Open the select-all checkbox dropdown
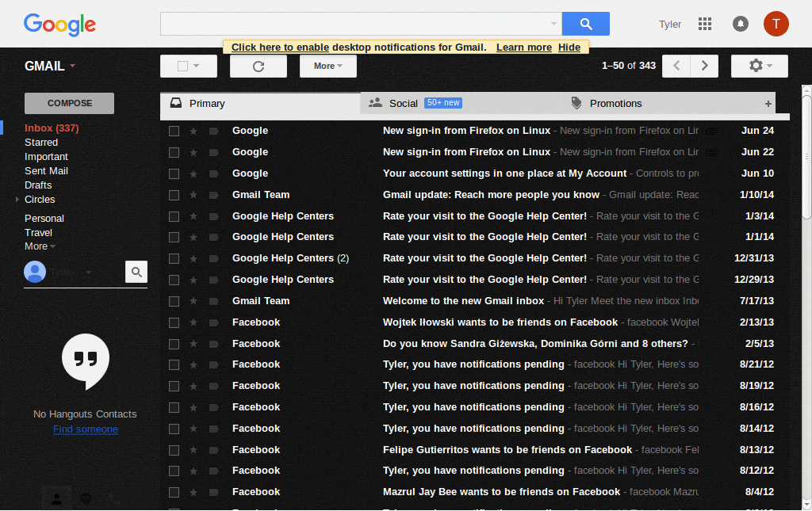The height and width of the screenshot is (511, 812). click(x=197, y=67)
